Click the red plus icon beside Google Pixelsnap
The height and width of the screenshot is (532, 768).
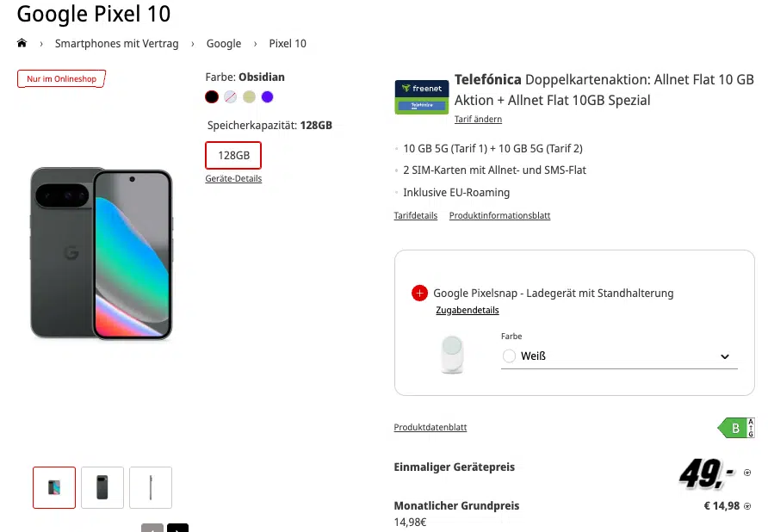[419, 294]
